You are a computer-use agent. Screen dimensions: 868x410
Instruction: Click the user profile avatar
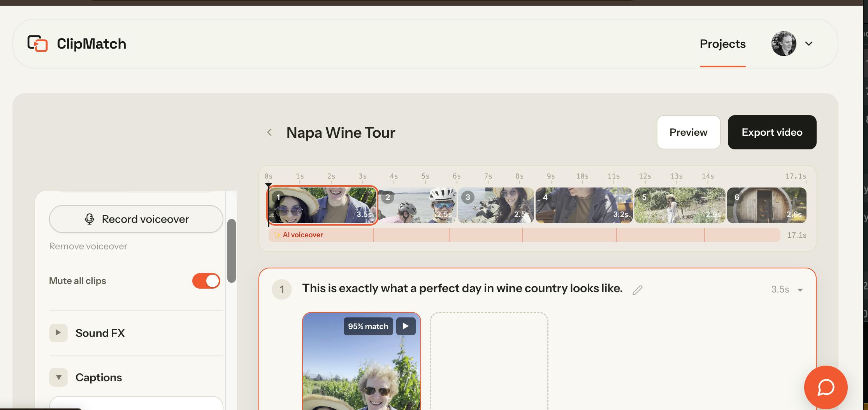pos(784,44)
